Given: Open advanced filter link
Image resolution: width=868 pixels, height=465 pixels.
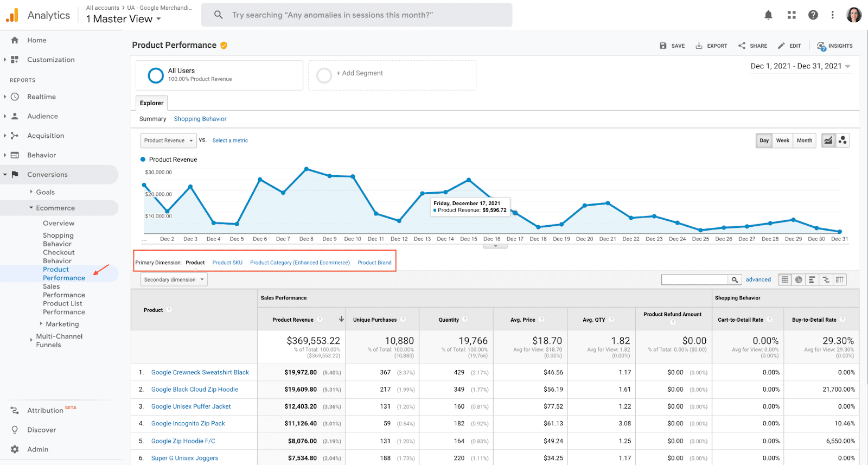Looking at the screenshot, I should coord(758,280).
